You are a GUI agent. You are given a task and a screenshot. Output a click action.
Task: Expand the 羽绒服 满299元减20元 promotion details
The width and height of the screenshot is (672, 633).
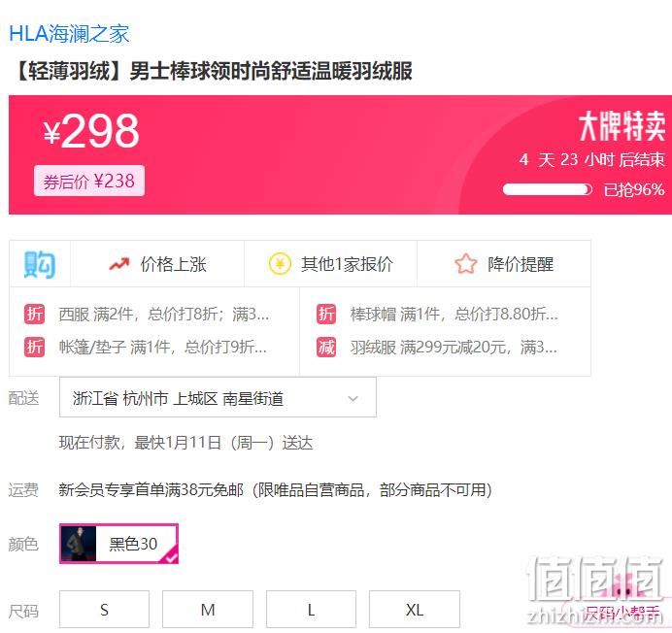[454, 348]
